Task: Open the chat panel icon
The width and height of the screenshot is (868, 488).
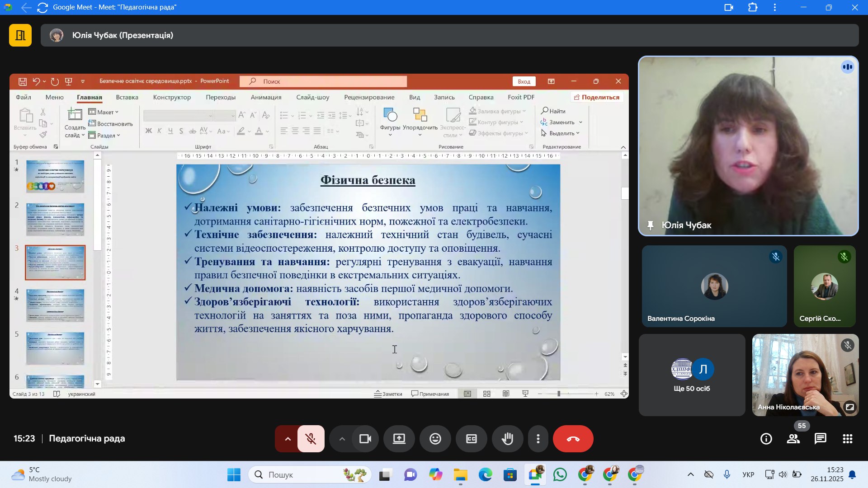Action: 821,439
